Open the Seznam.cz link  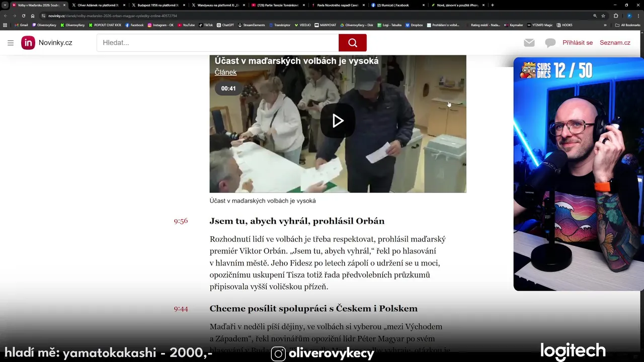coord(615,43)
